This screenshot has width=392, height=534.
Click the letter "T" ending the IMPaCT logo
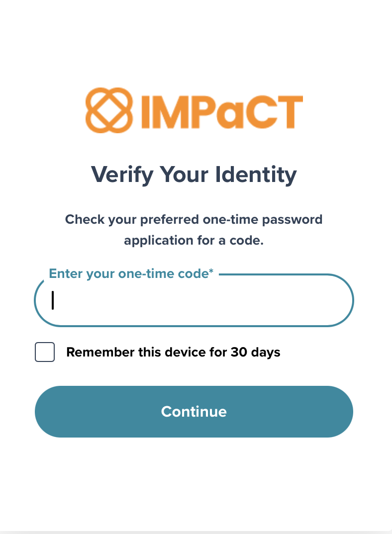[290, 112]
